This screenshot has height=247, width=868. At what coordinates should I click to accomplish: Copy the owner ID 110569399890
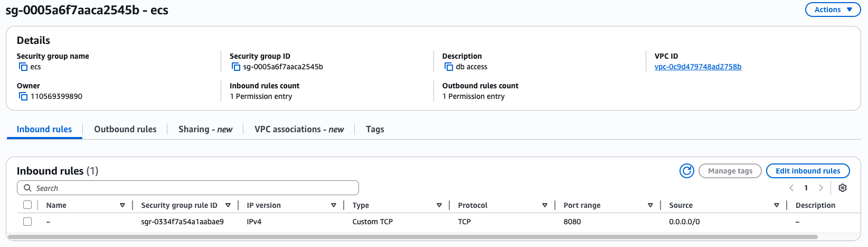click(23, 96)
